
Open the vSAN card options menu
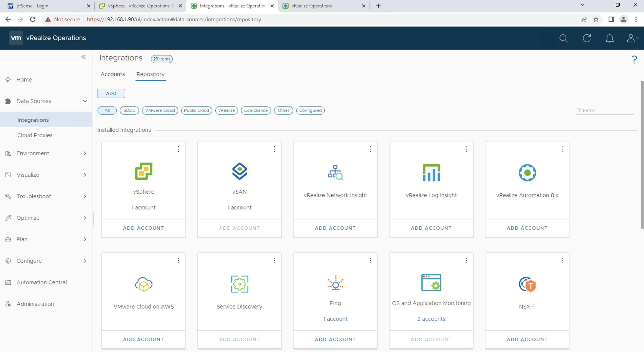click(274, 149)
